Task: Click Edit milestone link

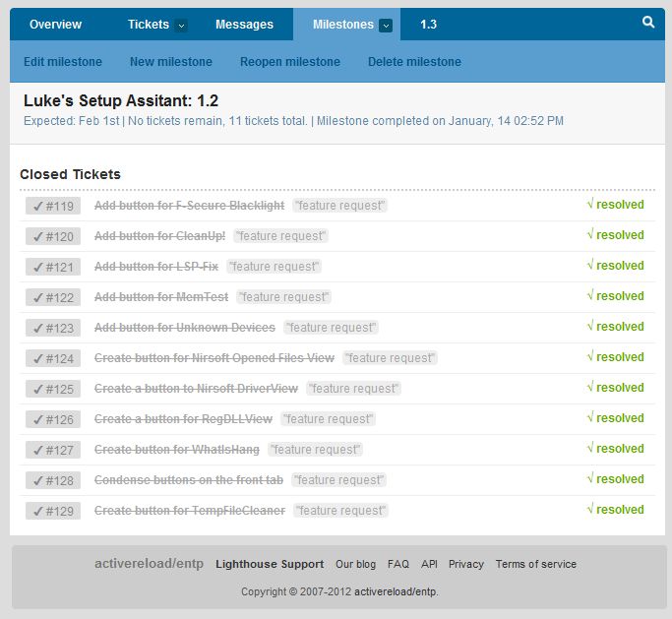Action: (63, 62)
